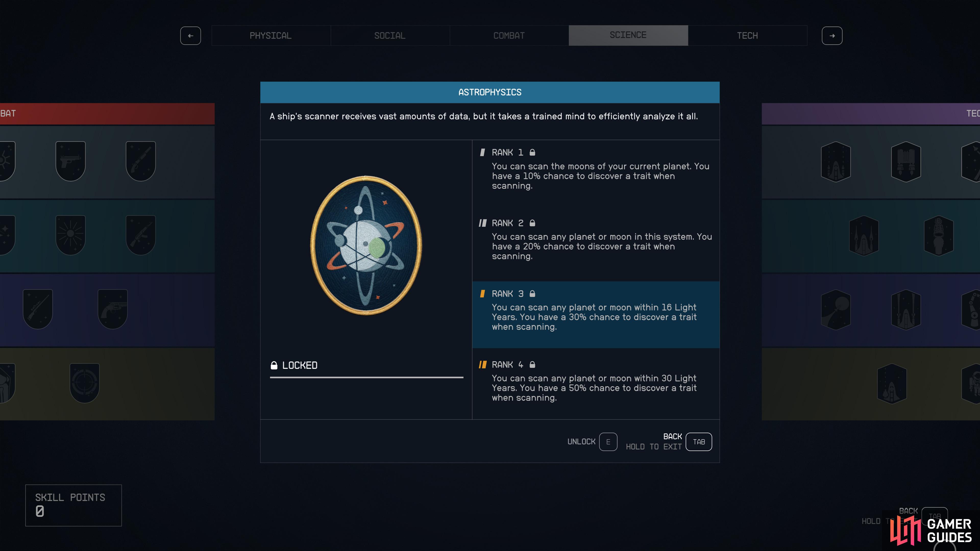Select the pistol skill badge
Image resolution: width=980 pixels, height=551 pixels.
pos(70,161)
